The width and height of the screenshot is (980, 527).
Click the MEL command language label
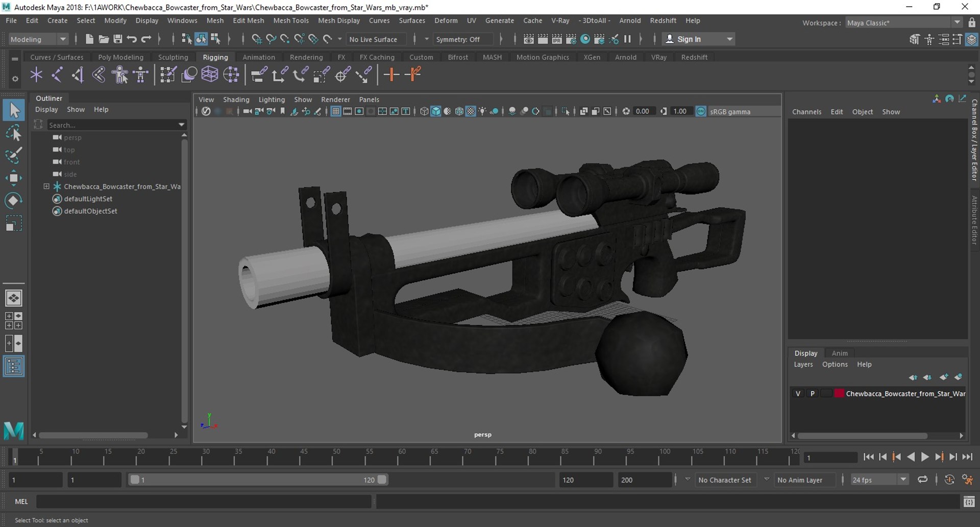[21, 501]
